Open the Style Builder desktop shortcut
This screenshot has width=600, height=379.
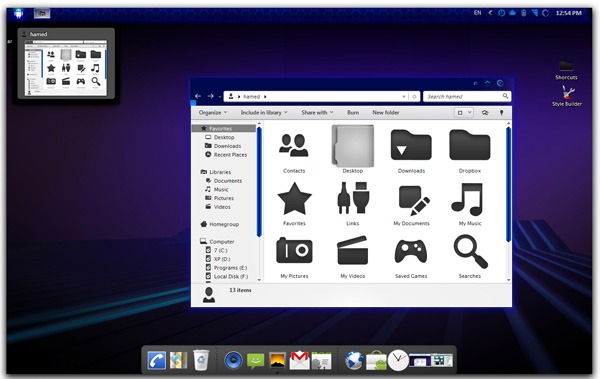(567, 96)
